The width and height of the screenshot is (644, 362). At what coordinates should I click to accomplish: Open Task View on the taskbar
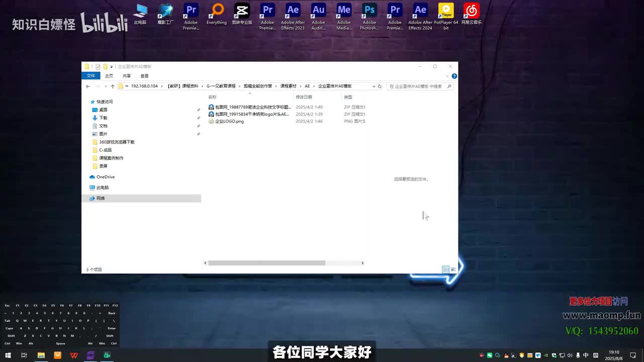click(24, 355)
